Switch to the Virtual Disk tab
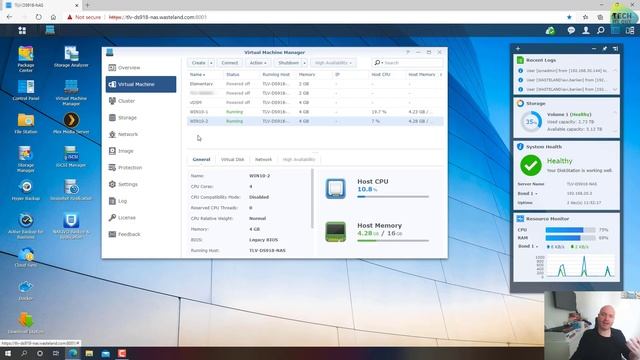This screenshot has height=360, width=640. 232,160
